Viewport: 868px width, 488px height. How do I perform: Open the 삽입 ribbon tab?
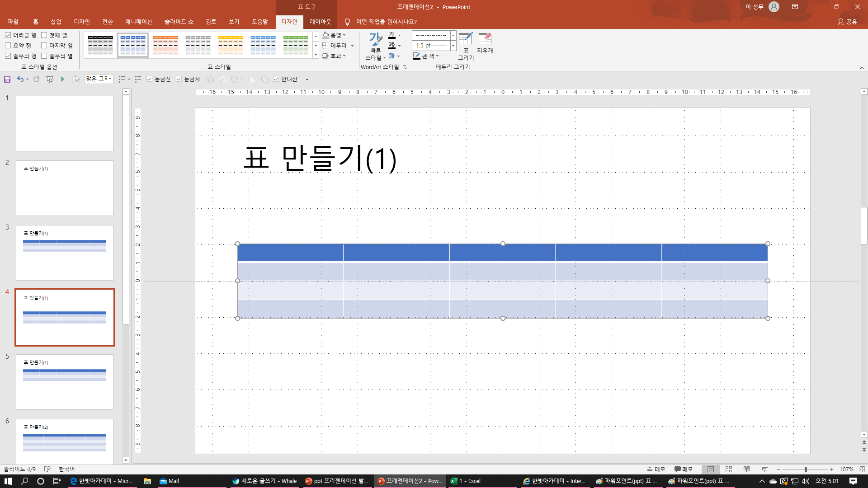[x=56, y=22]
